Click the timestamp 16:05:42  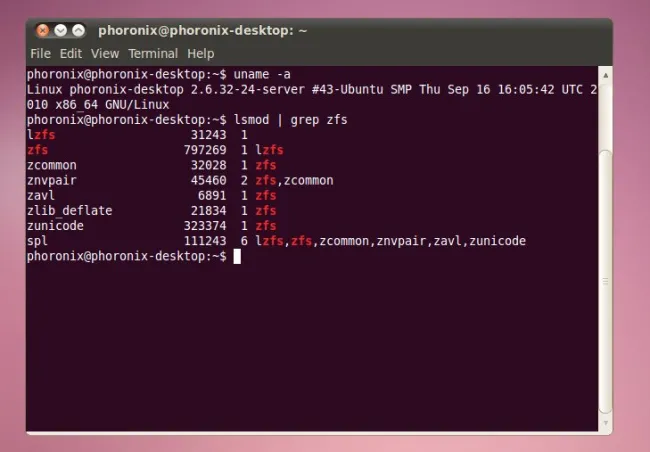[x=526, y=90]
